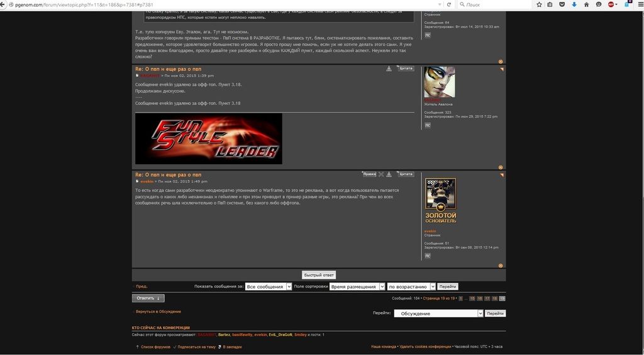Save page to Pocket icon
Image resolution: width=644 pixels, height=355 pixels.
pyautogui.click(x=562, y=4)
